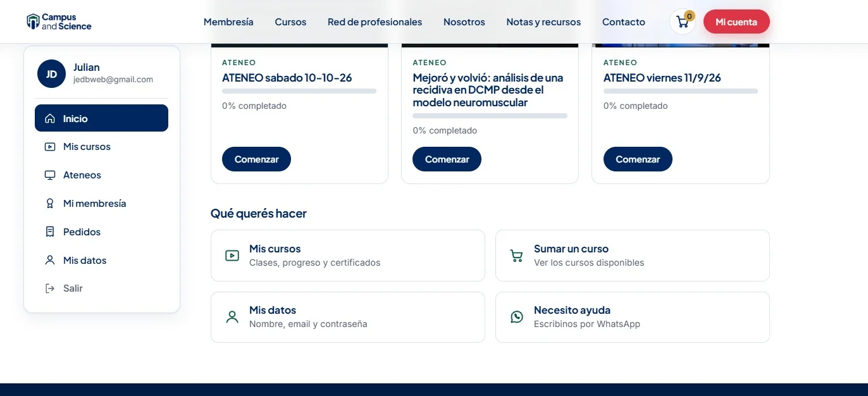The height and width of the screenshot is (396, 868).
Task: Click the logout arrow icon beside Salir
Action: point(50,288)
